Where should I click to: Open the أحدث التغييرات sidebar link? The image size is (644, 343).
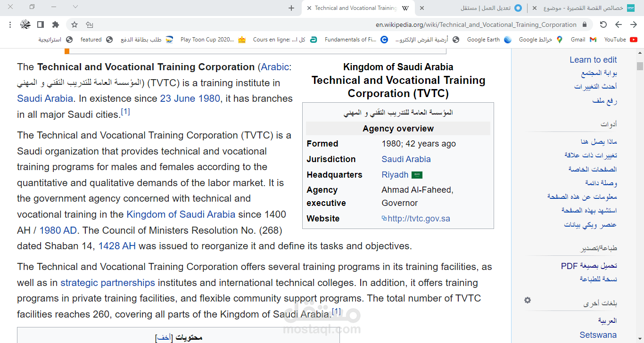point(595,86)
